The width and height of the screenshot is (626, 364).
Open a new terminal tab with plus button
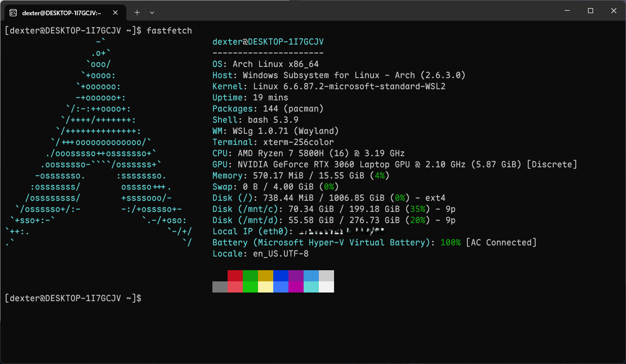(x=137, y=12)
